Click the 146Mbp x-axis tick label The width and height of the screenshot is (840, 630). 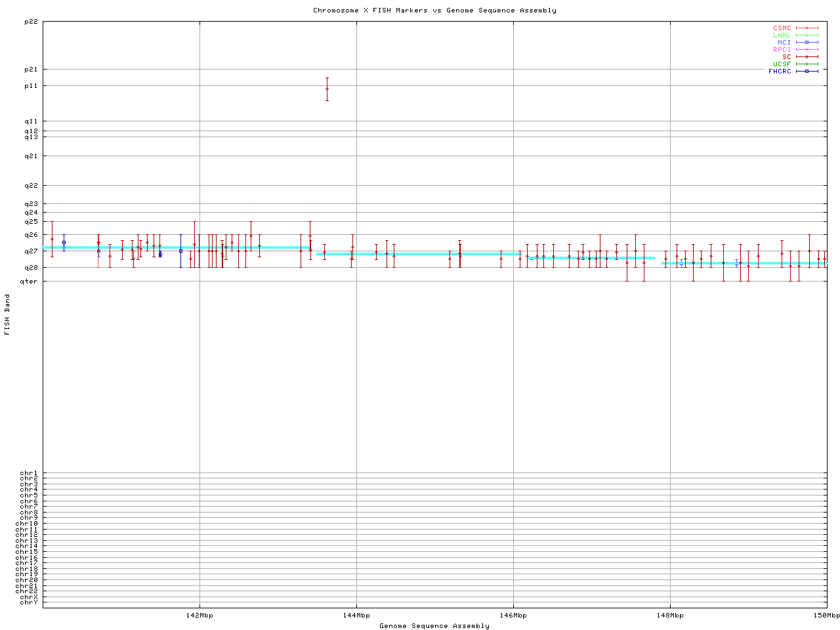(513, 616)
